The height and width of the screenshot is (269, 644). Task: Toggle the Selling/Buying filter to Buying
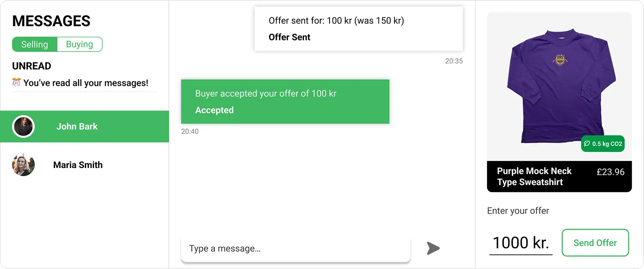[x=80, y=44]
